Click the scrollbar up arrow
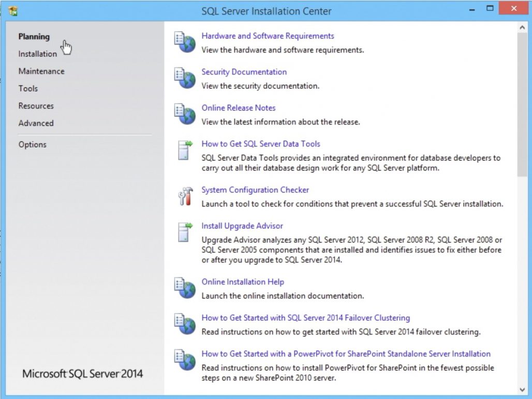The width and height of the screenshot is (532, 399). (522, 27)
